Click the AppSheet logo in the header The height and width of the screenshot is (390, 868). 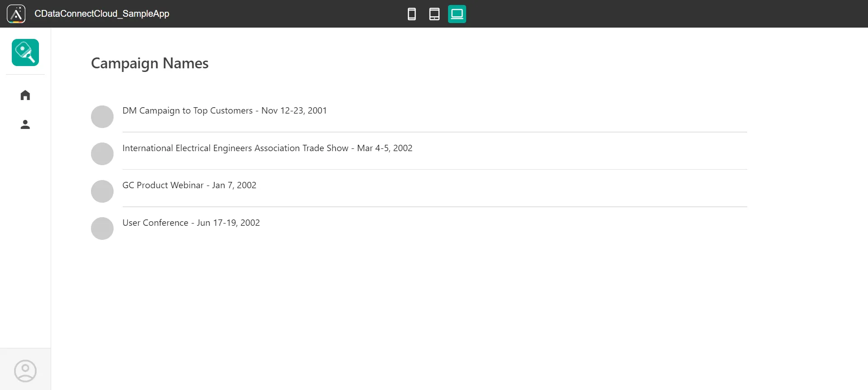[x=16, y=14]
